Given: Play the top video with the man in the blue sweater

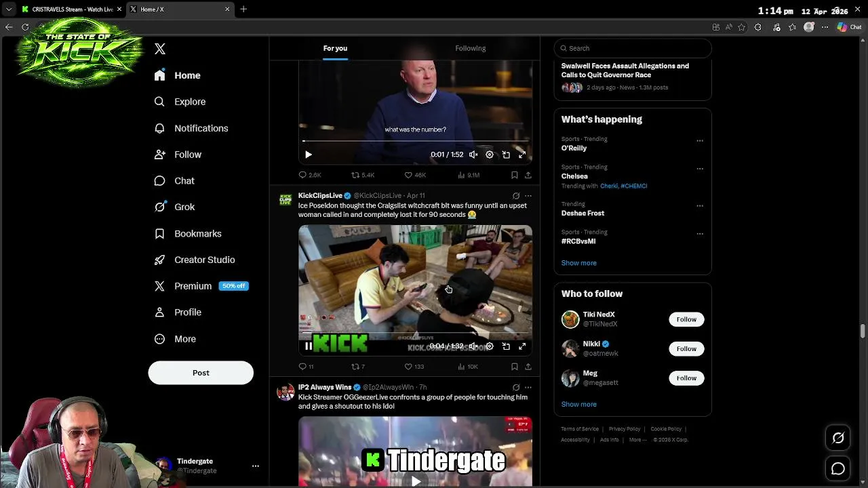Looking at the screenshot, I should [x=309, y=155].
